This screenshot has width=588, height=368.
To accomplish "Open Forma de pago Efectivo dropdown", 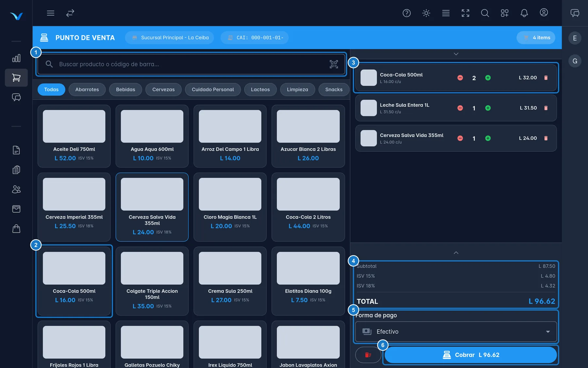I will [456, 332].
